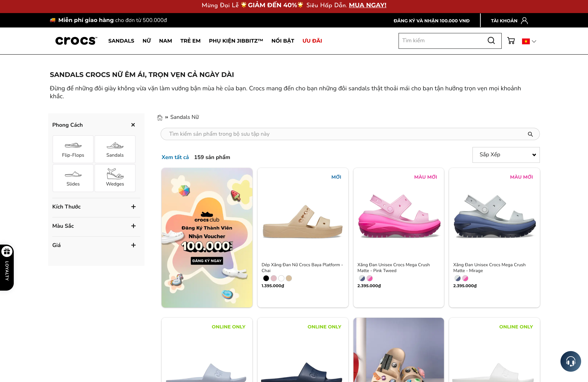Toggle the Flip-Flops style filter
Viewport: 588px width, 382px height.
coord(73,149)
